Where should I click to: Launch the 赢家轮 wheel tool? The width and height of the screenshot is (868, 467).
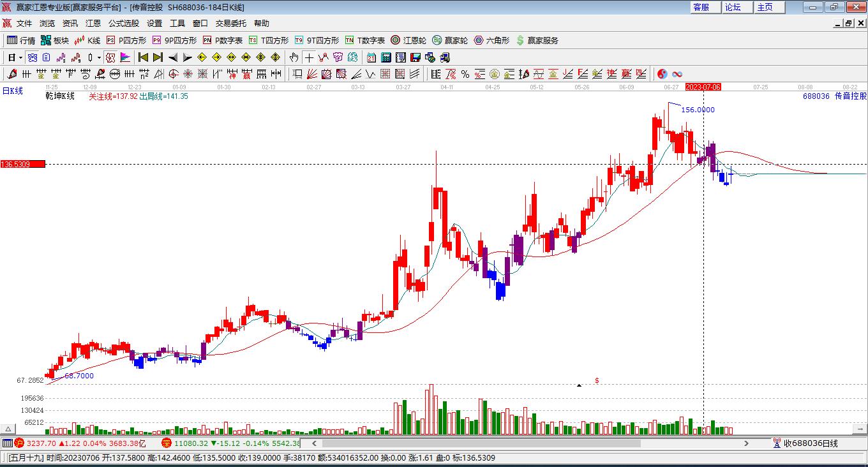(x=450, y=40)
